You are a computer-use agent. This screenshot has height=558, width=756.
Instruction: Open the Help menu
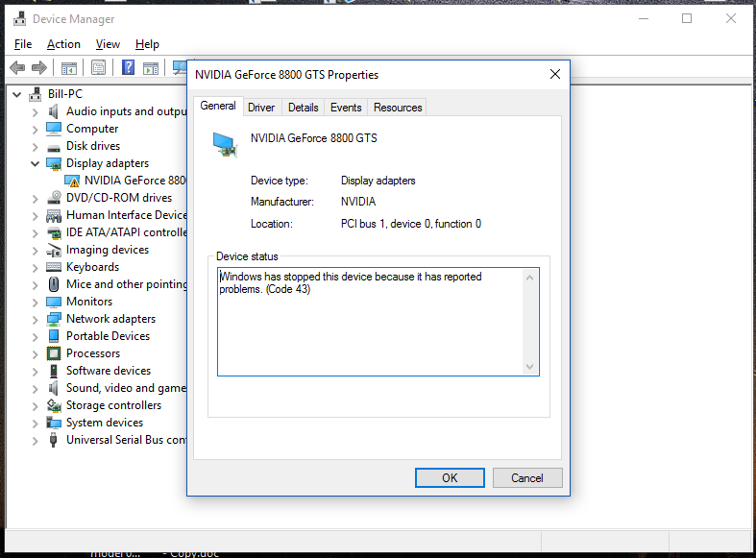[x=147, y=44]
